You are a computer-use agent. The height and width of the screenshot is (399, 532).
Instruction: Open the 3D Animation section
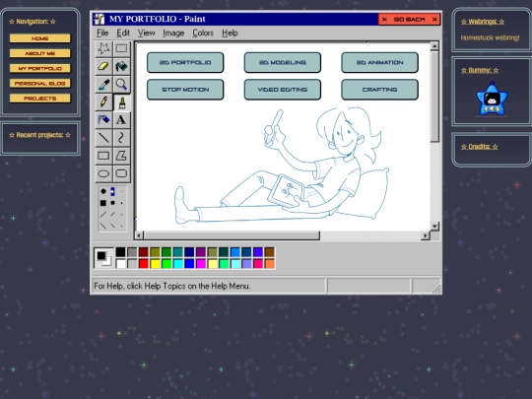tap(379, 62)
